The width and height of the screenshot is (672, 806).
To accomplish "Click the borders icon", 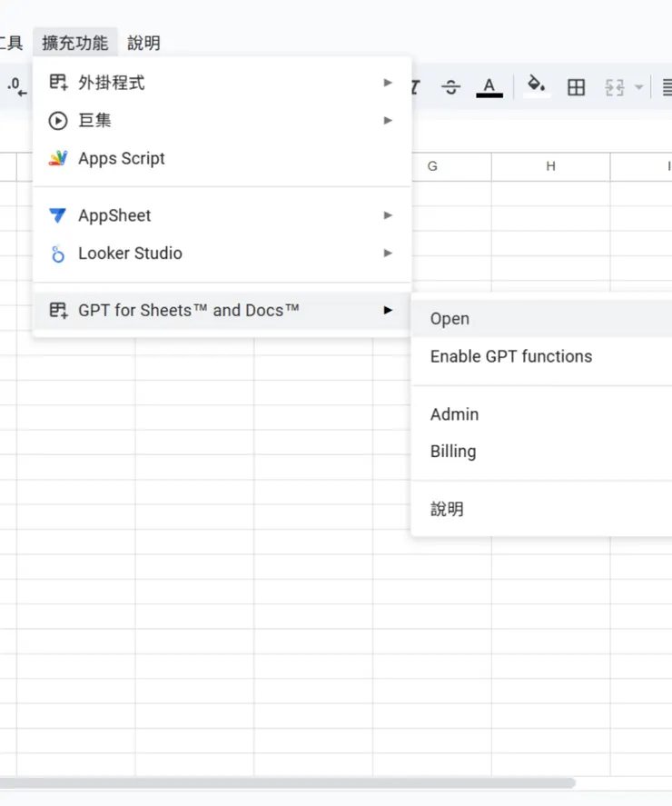I will coord(576,87).
